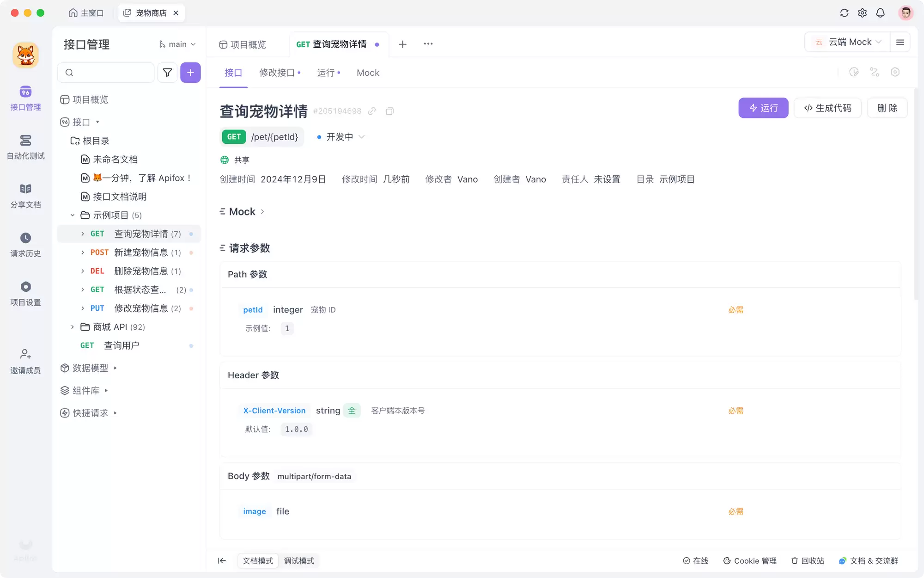Click the sidebar search input field
The image size is (924, 578).
106,73
